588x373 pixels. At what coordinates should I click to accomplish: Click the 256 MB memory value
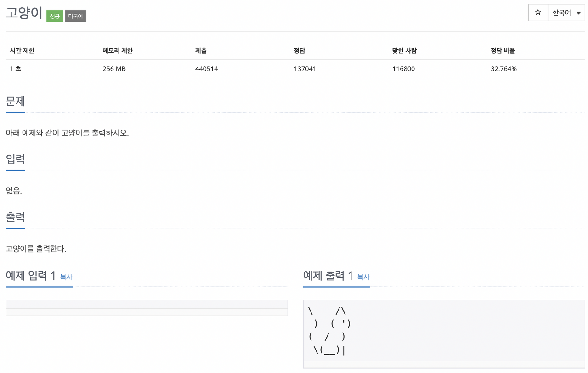coord(114,69)
